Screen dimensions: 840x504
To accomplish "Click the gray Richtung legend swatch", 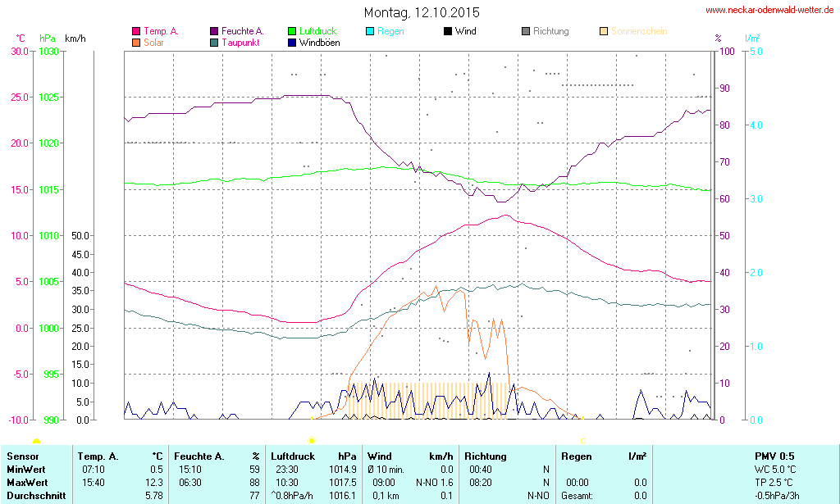I will [526, 32].
